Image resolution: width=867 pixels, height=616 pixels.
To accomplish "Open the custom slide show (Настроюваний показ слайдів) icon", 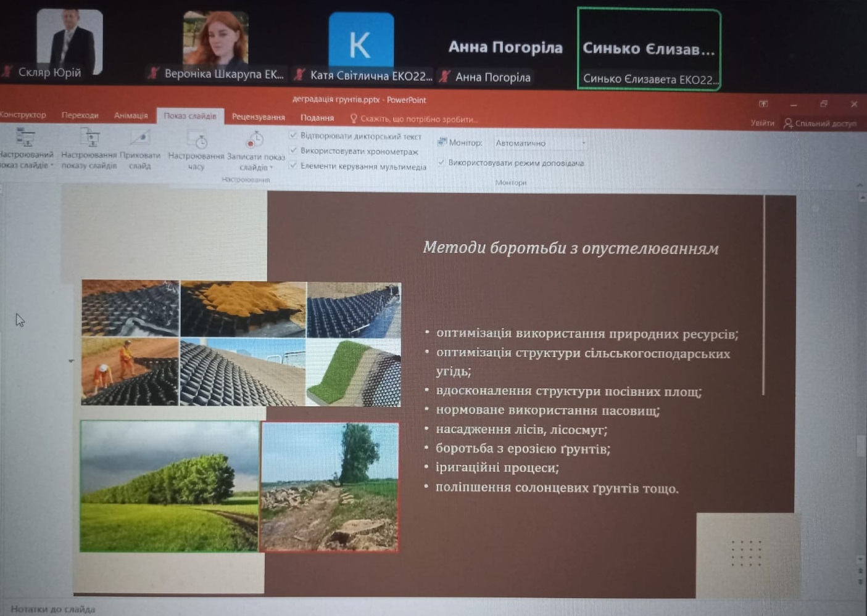I will [x=25, y=138].
